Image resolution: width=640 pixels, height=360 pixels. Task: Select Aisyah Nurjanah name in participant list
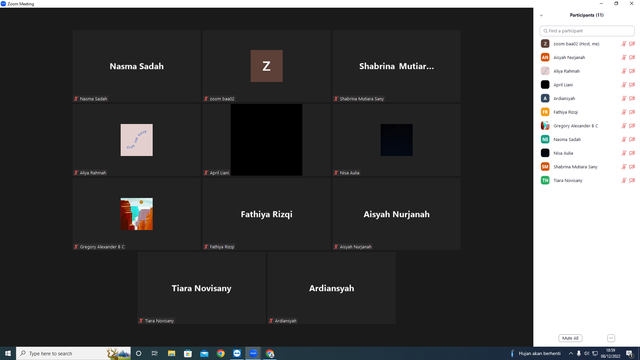tap(569, 58)
